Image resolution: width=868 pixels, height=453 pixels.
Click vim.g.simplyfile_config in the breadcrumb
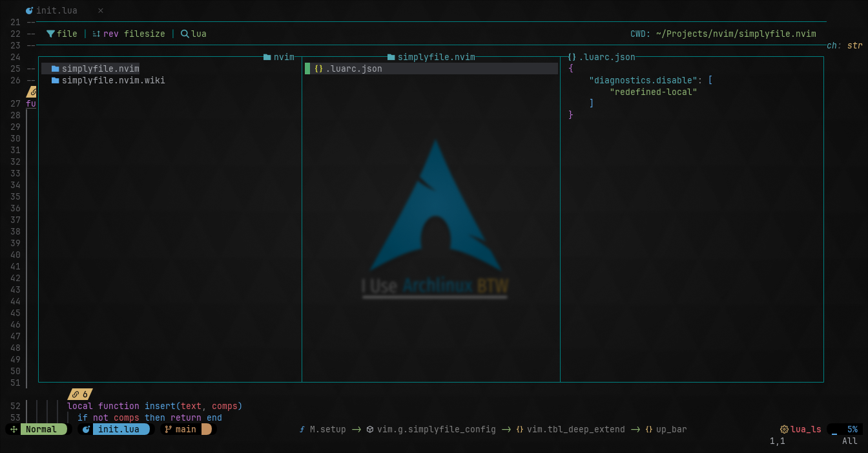point(437,429)
